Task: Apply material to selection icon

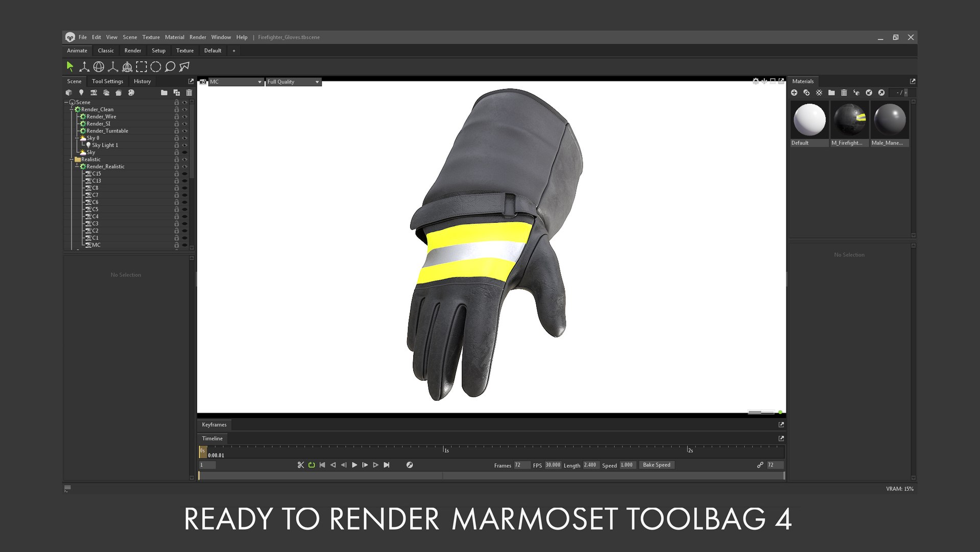Action: (856, 93)
